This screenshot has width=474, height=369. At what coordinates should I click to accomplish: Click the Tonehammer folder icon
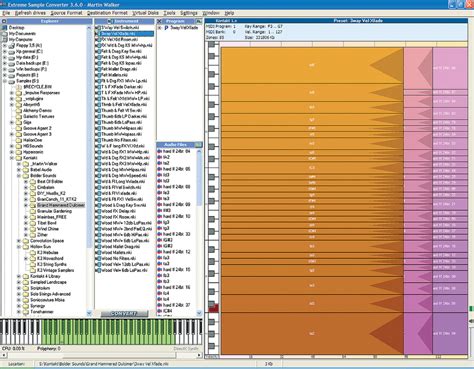(26, 312)
